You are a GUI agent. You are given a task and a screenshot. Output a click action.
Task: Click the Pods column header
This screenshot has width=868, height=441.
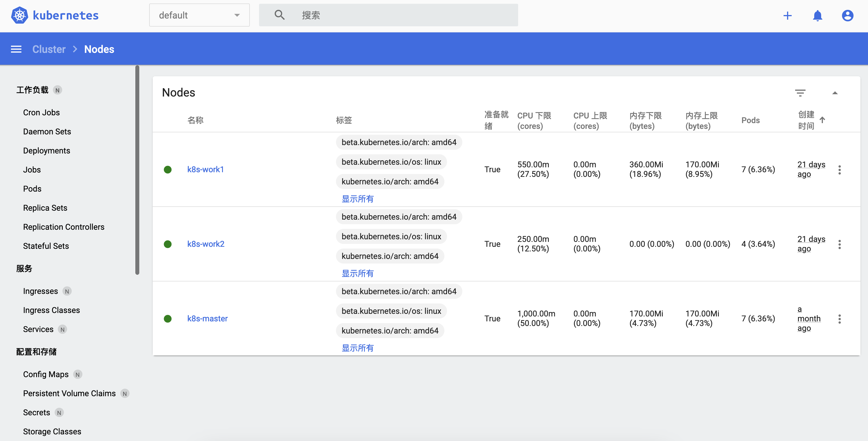(x=750, y=120)
